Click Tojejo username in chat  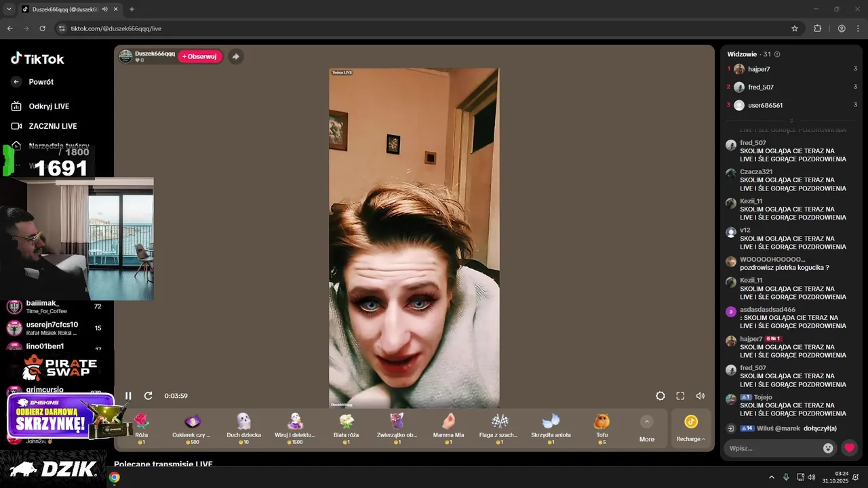coord(763,397)
